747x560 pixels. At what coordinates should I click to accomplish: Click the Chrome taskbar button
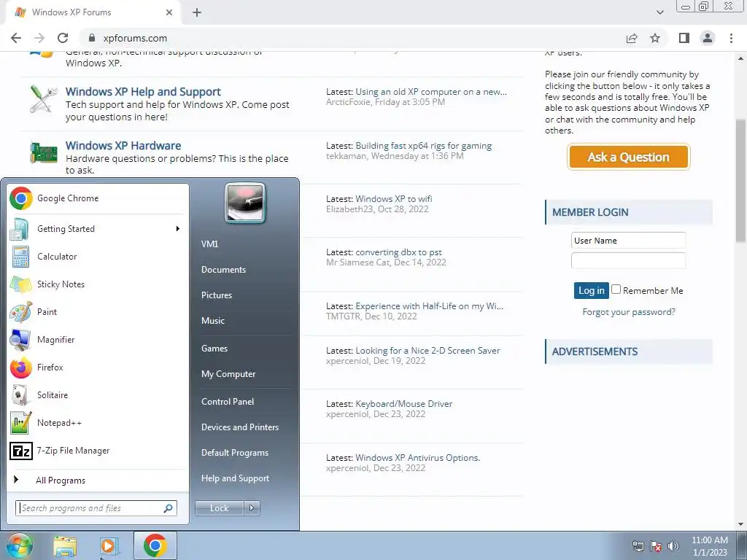point(155,545)
